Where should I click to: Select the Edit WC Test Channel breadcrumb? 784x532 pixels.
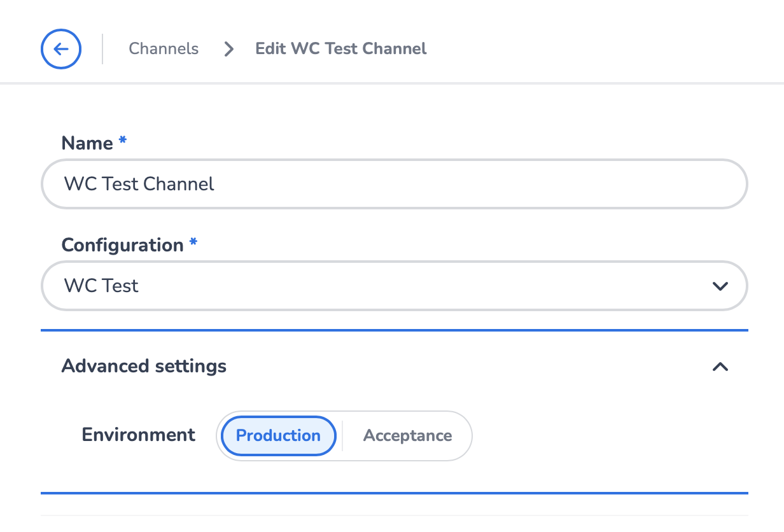tap(341, 49)
